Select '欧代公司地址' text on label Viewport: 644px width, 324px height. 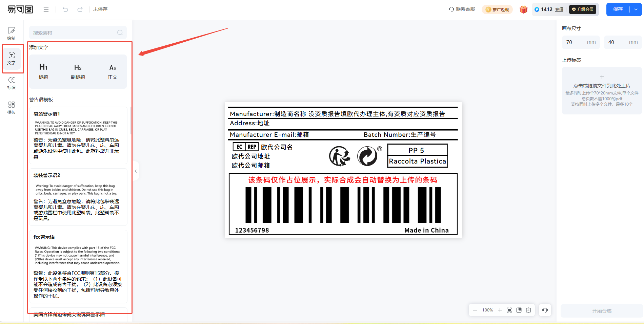pos(251,156)
